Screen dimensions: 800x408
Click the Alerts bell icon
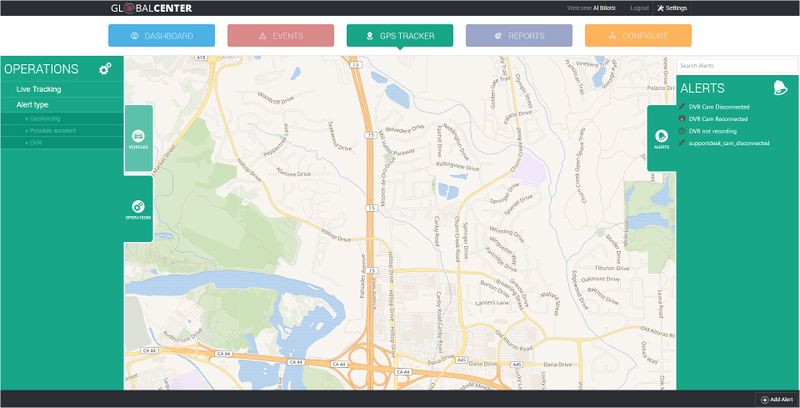coord(780,88)
